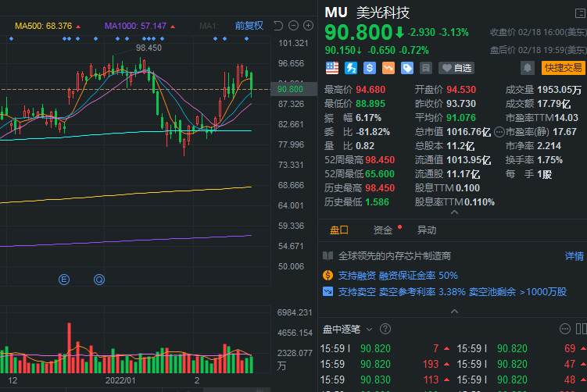Switch to the 资金 tab
587x392 pixels.
point(382,230)
